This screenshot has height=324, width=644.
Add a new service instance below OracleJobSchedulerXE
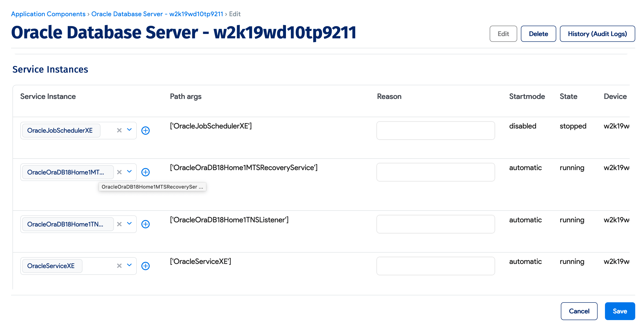click(146, 130)
